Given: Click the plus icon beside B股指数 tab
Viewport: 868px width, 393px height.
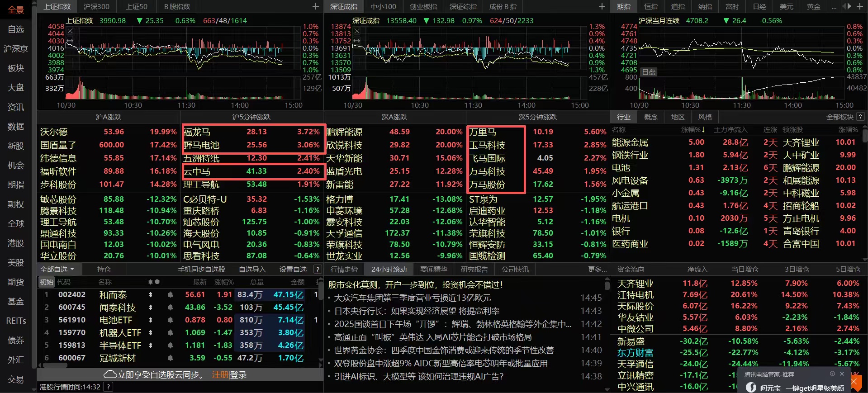Looking at the screenshot, I should click(316, 6).
